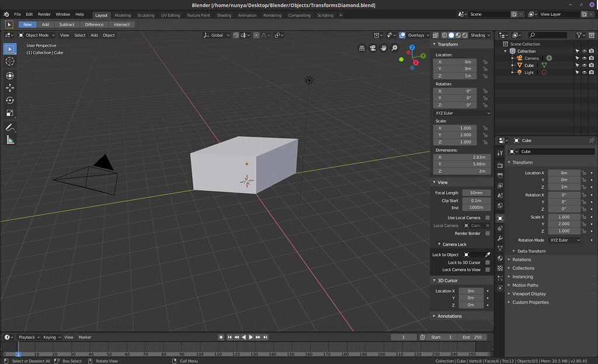Open the Render properties tab
Viewport: 598px width, 364px height.
[x=500, y=165]
